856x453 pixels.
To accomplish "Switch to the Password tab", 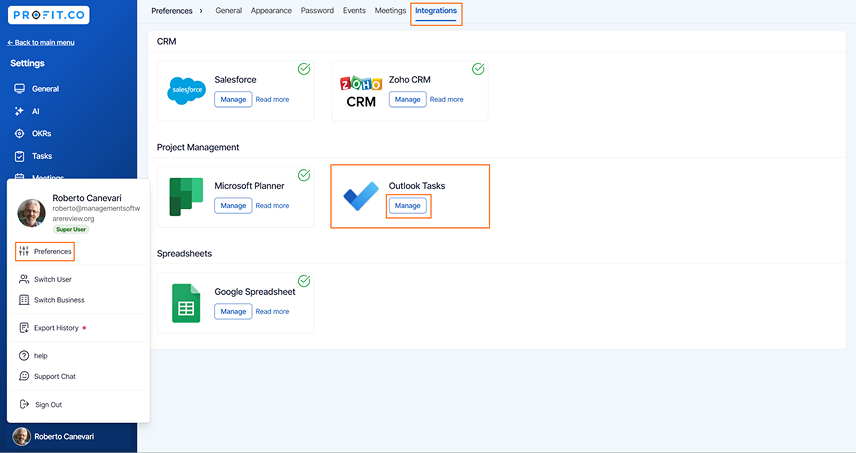I will tap(317, 10).
